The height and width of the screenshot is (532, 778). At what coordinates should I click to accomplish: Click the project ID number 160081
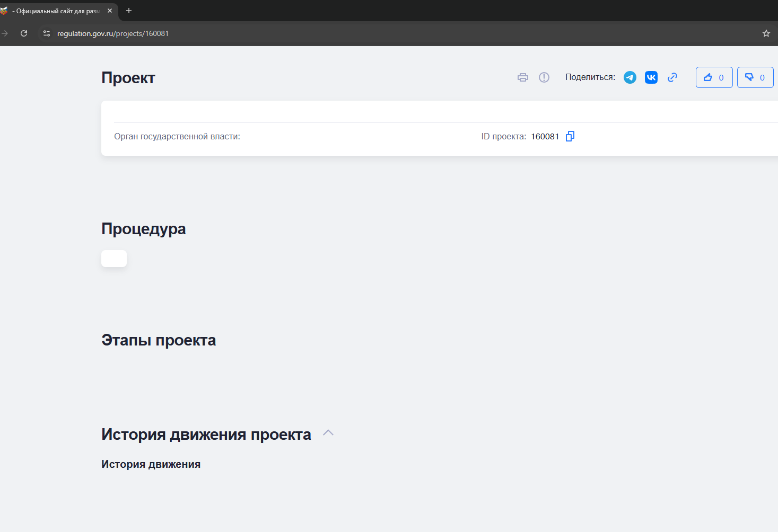click(x=545, y=137)
